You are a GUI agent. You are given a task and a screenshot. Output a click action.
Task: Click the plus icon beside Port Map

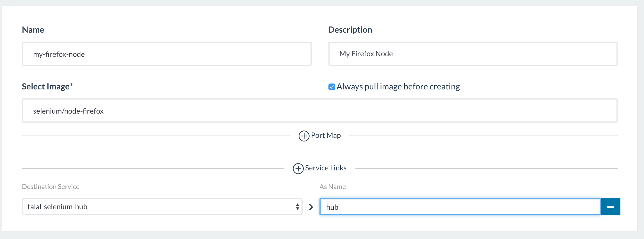pos(304,136)
